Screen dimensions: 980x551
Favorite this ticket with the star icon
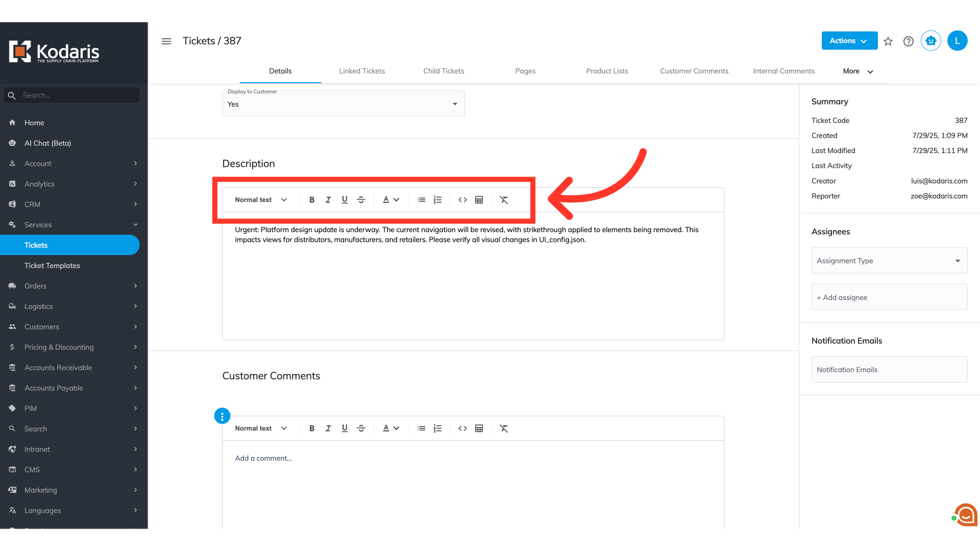888,41
